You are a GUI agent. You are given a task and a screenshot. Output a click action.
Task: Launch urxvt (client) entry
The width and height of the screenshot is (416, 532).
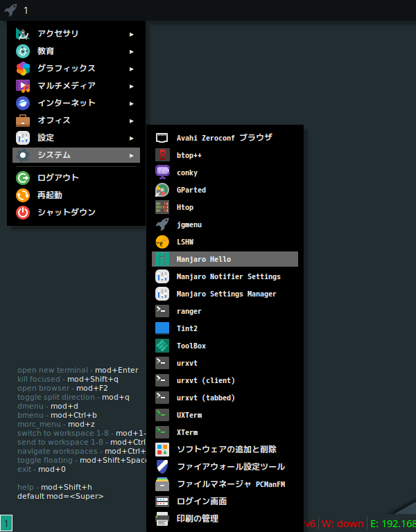[225, 380]
